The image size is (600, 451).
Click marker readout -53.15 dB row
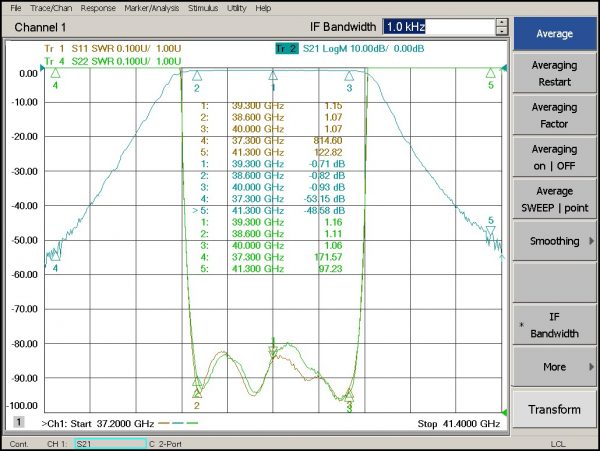[x=273, y=199]
